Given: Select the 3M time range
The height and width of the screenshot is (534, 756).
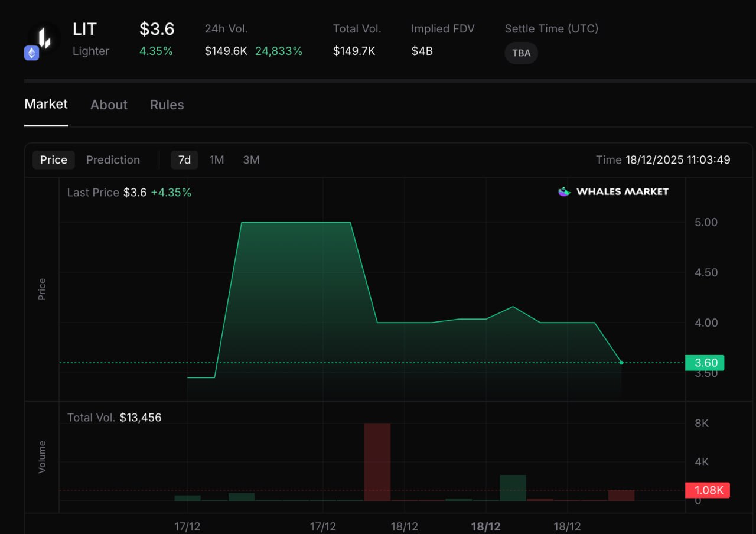Looking at the screenshot, I should tap(251, 160).
